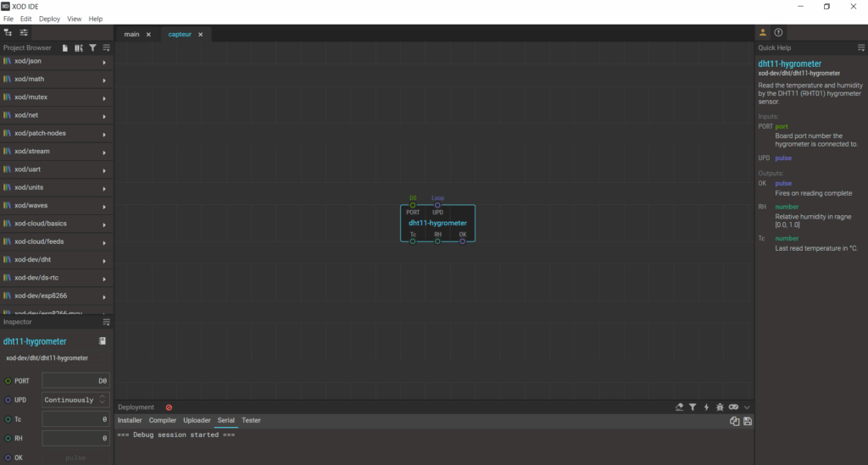
Task: Open the Uploader log tab
Action: [197, 420]
